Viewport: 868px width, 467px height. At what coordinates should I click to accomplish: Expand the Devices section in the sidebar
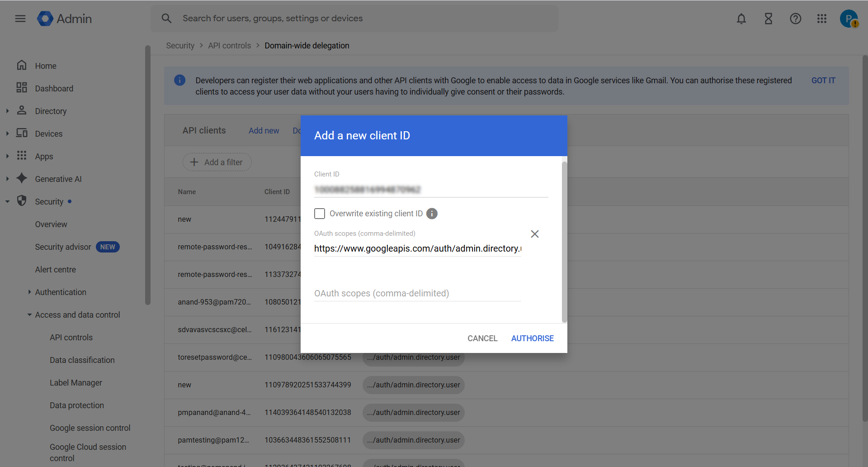(7, 133)
